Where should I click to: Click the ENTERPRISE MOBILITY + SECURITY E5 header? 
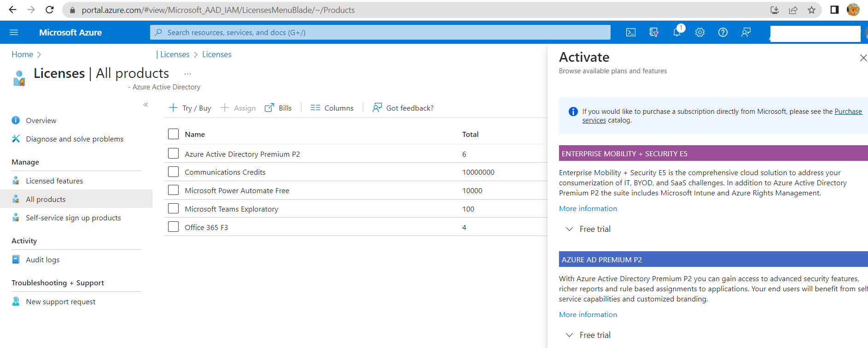tap(713, 153)
